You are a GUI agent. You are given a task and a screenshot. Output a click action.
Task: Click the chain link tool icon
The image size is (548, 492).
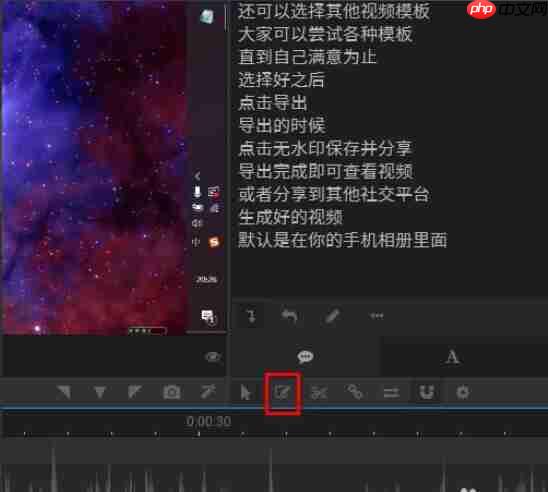pos(355,392)
